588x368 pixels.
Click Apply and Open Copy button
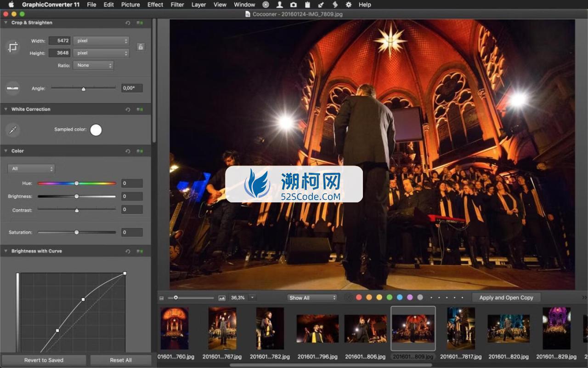[x=506, y=298]
